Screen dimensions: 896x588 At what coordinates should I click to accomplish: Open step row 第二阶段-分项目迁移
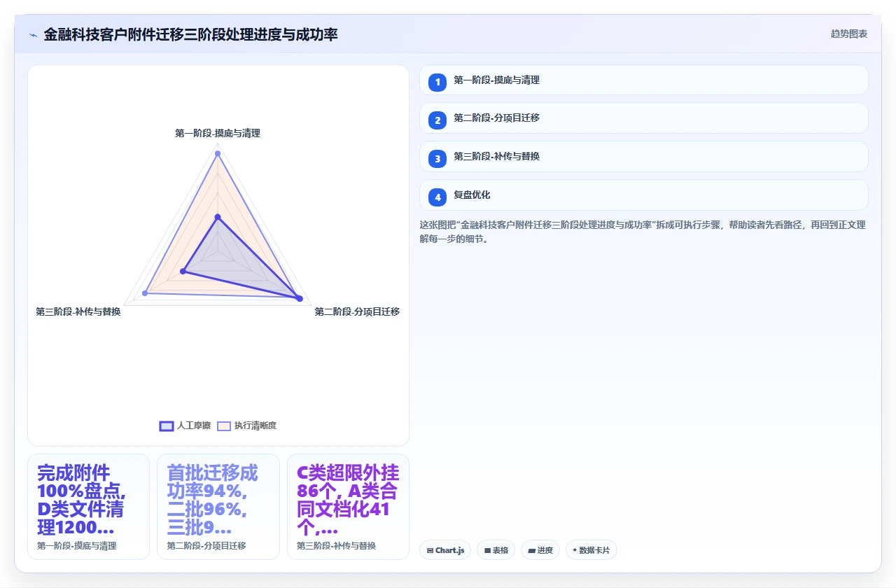tap(643, 118)
